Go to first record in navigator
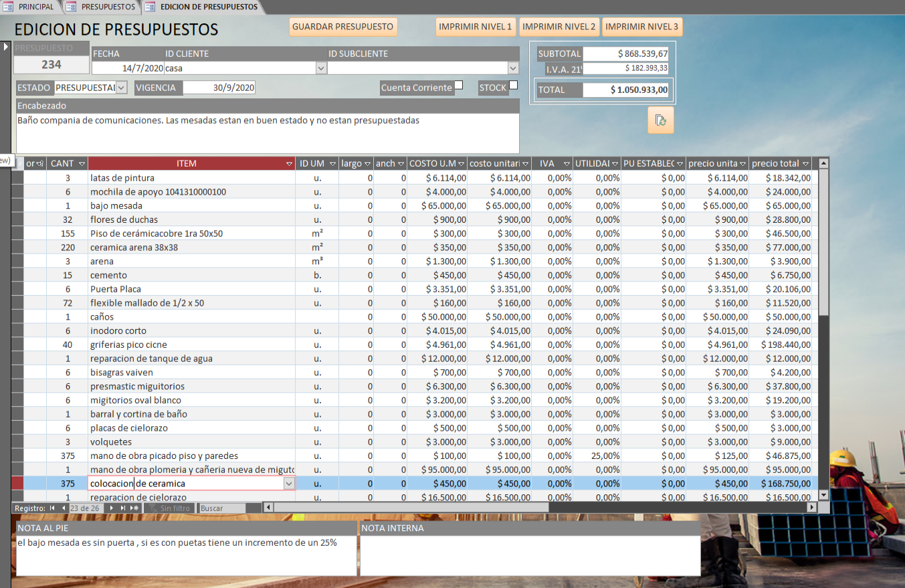This screenshot has width=905, height=588. [x=52, y=508]
